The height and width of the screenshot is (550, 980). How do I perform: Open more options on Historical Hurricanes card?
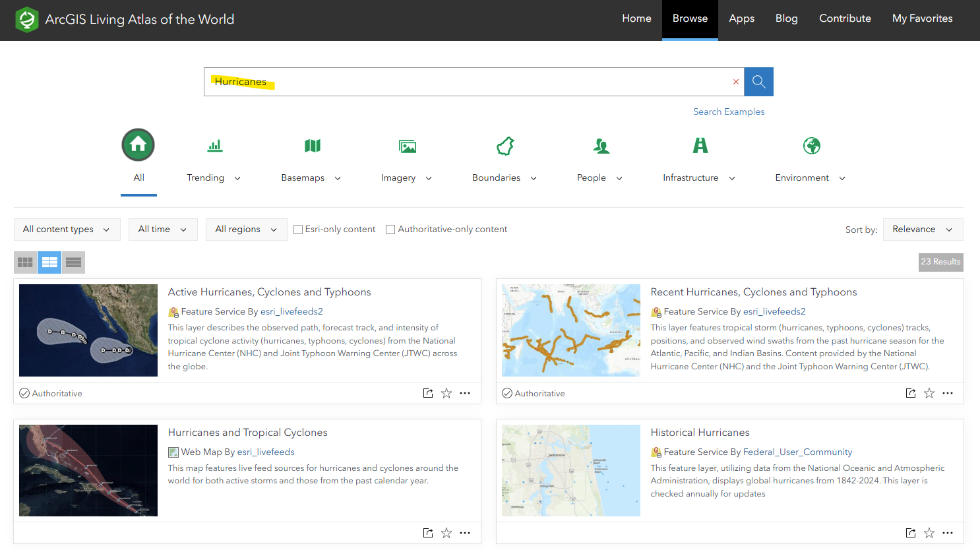[948, 533]
